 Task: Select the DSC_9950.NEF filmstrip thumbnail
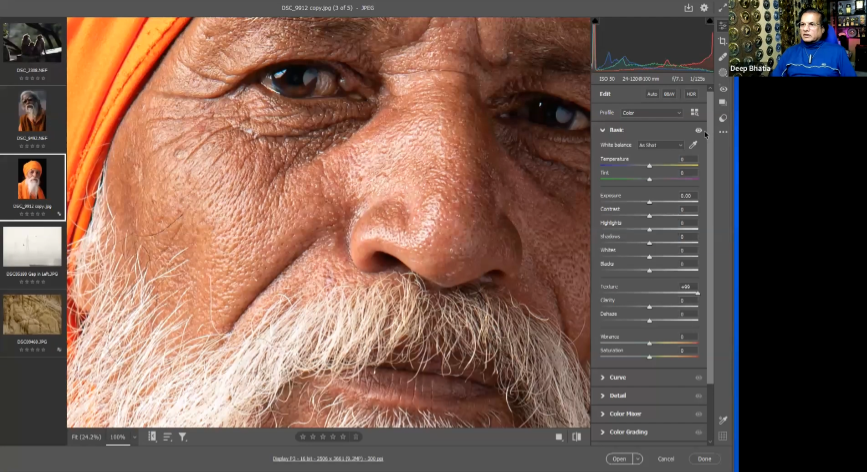pyautogui.click(x=32, y=110)
